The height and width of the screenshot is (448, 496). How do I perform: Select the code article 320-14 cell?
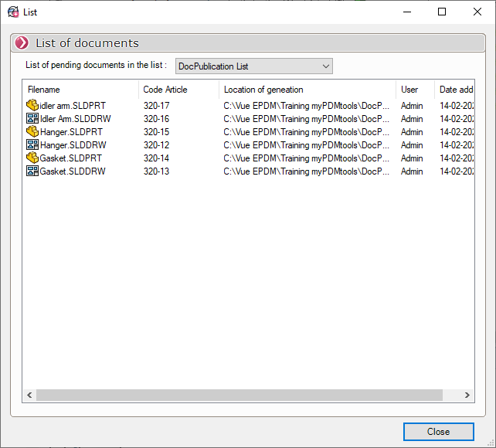pyautogui.click(x=157, y=158)
